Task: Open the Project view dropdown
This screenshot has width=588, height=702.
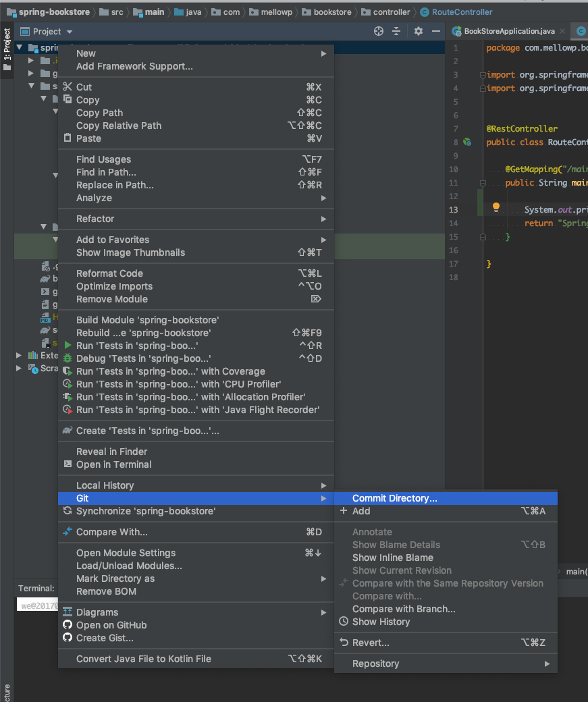Action: tap(70, 31)
